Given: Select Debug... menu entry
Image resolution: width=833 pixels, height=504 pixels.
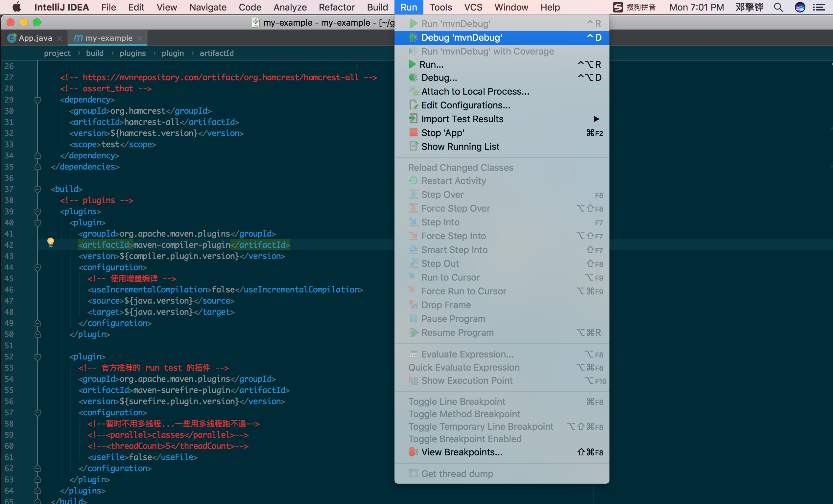Looking at the screenshot, I should [439, 78].
